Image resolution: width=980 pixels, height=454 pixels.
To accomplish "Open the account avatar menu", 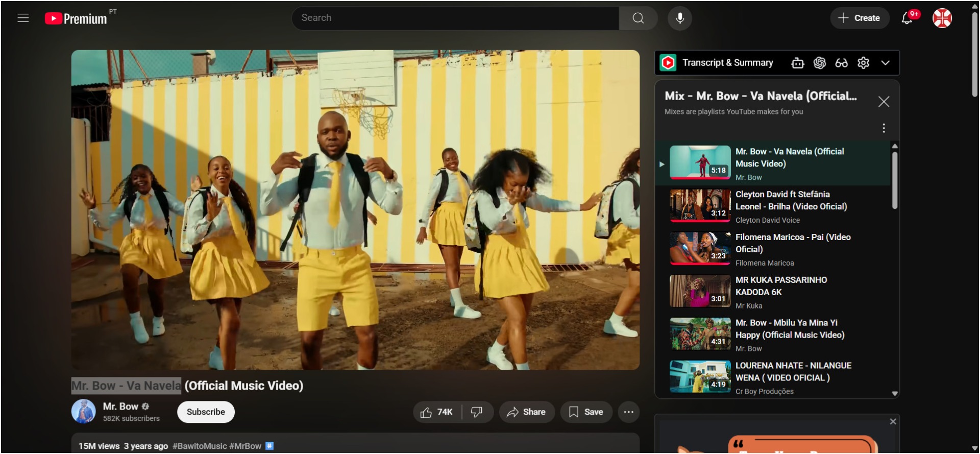I will pos(942,18).
